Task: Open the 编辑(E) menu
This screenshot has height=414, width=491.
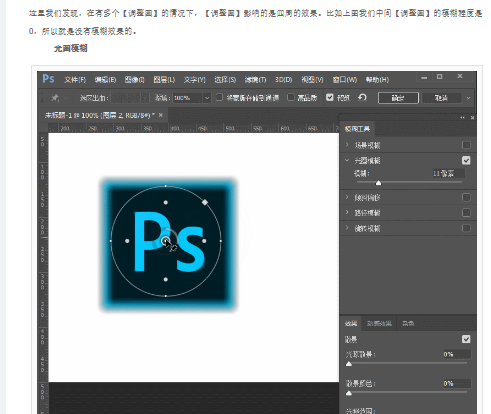Action: click(x=105, y=80)
